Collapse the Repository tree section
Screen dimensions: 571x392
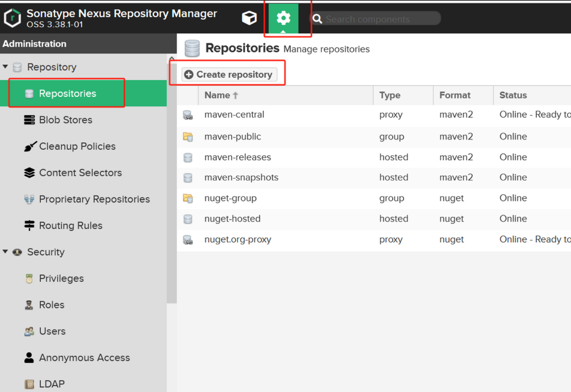(5, 66)
